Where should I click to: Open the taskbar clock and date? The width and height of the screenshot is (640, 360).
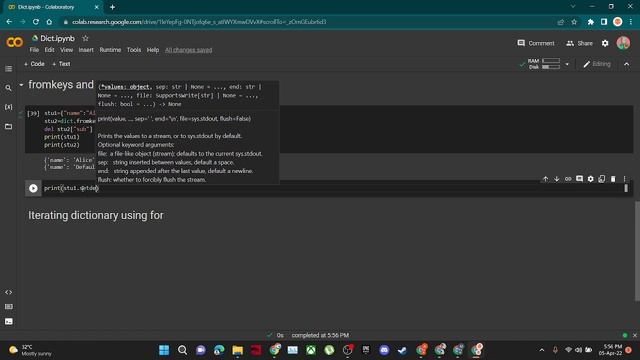pyautogui.click(x=610, y=350)
